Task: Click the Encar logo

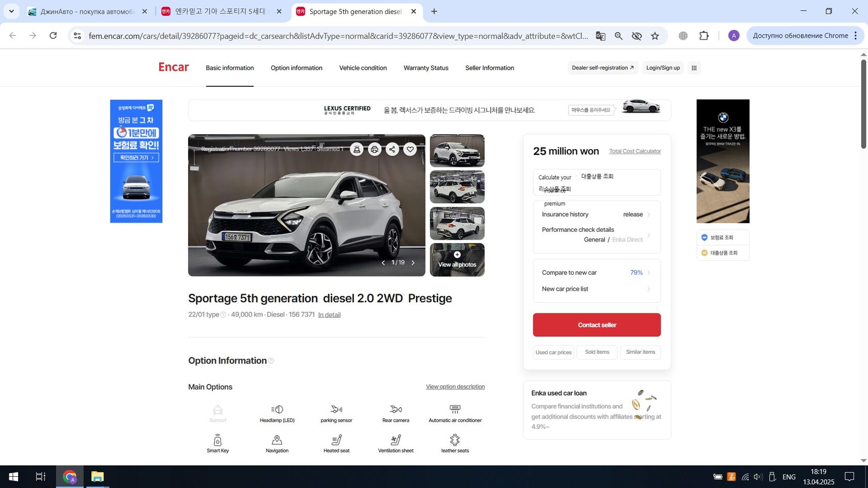Action: (x=174, y=68)
